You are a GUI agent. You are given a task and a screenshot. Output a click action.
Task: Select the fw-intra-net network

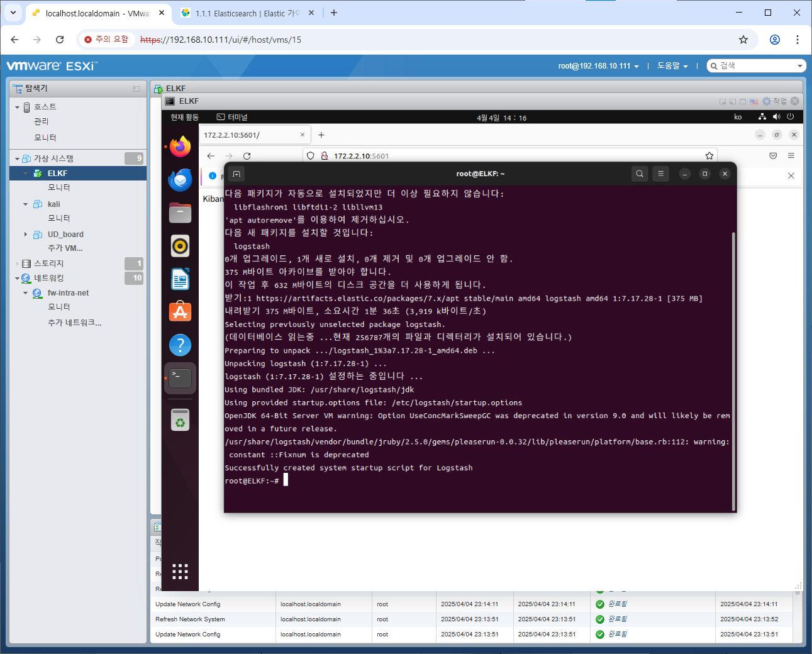[68, 293]
